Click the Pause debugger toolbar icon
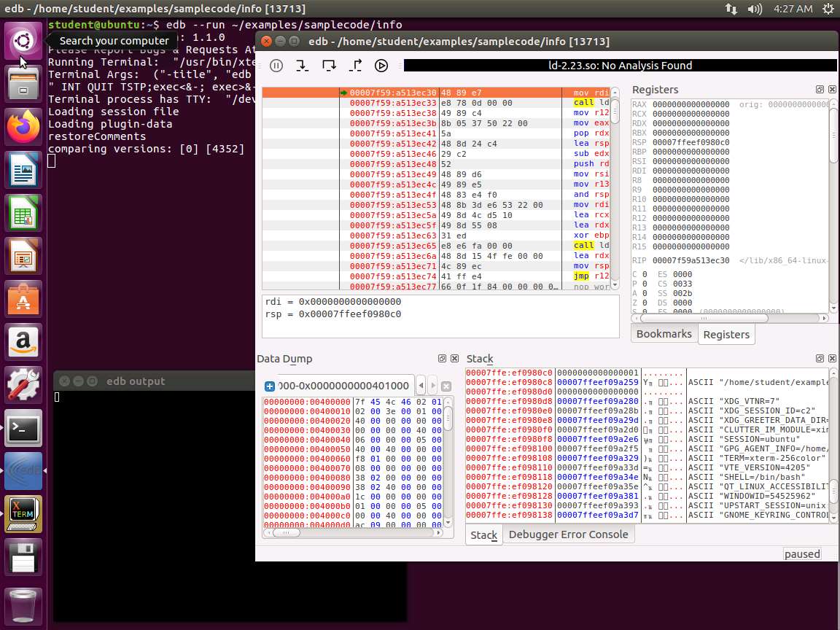The height and width of the screenshot is (630, 840). [276, 66]
